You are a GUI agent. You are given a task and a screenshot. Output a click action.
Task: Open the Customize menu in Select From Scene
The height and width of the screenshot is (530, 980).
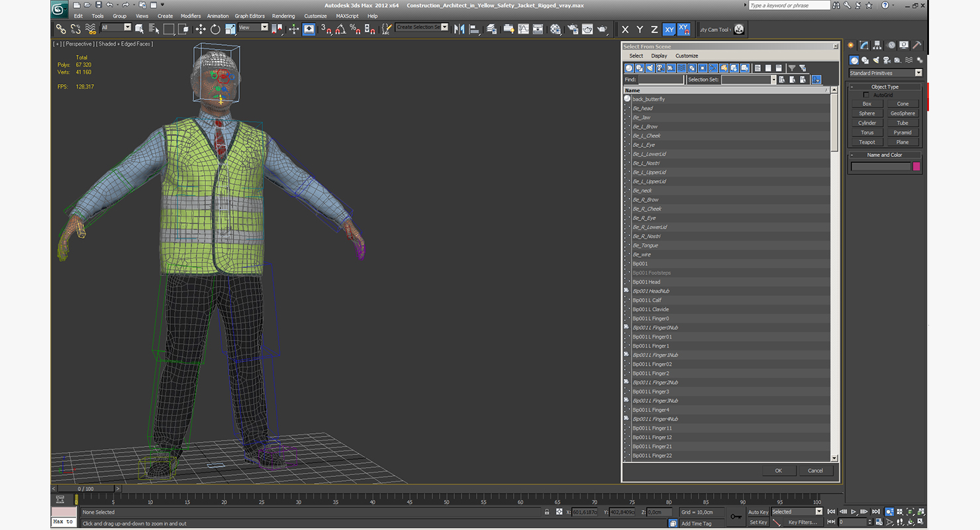pyautogui.click(x=687, y=56)
